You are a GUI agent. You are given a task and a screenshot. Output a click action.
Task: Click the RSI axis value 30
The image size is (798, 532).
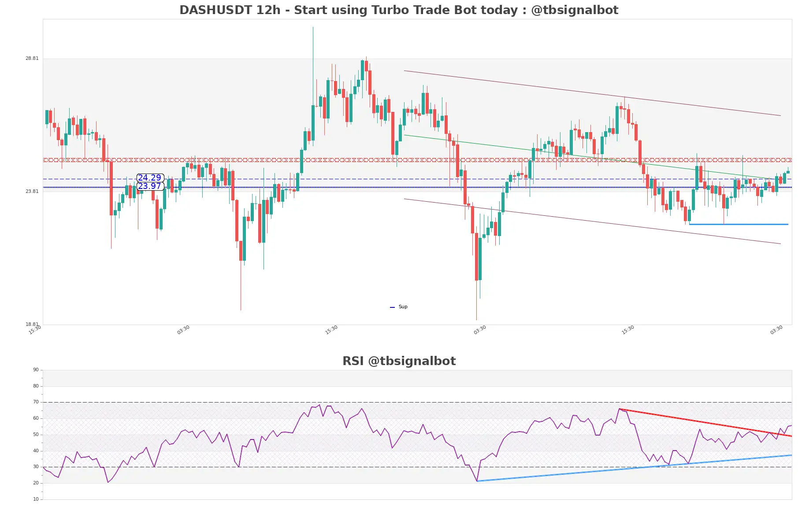(36, 467)
